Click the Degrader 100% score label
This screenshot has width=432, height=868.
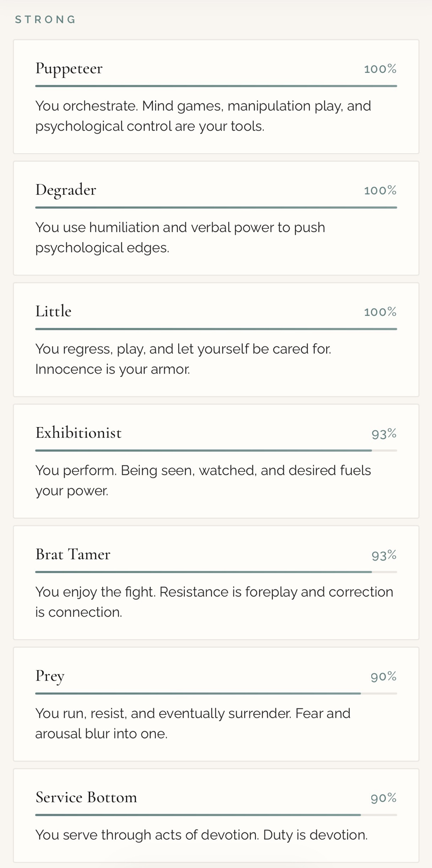[380, 191]
